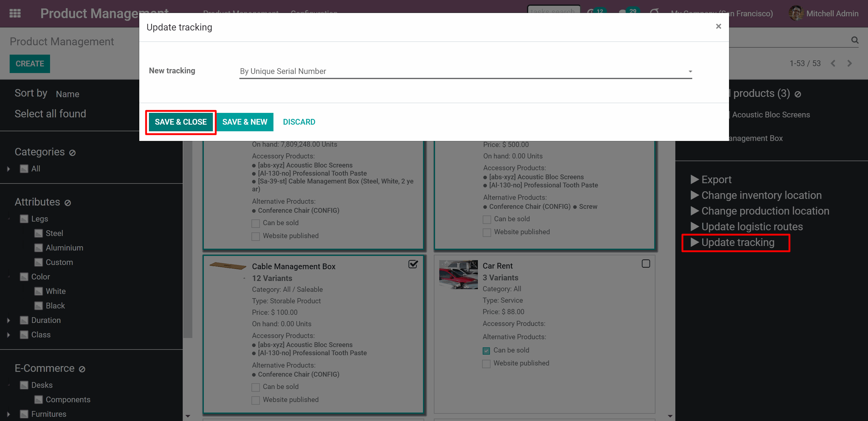Click the search magnifier icon

[855, 40]
